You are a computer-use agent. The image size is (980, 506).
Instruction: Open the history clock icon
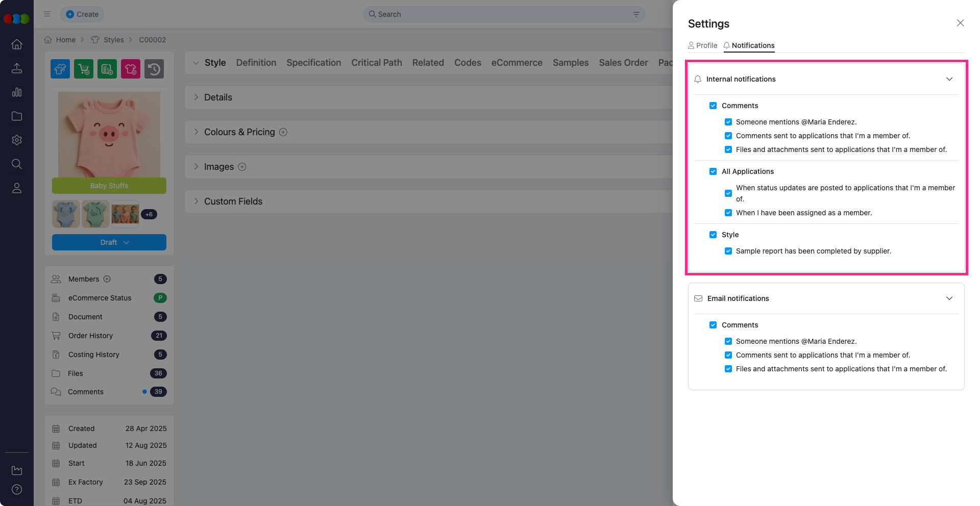point(154,69)
